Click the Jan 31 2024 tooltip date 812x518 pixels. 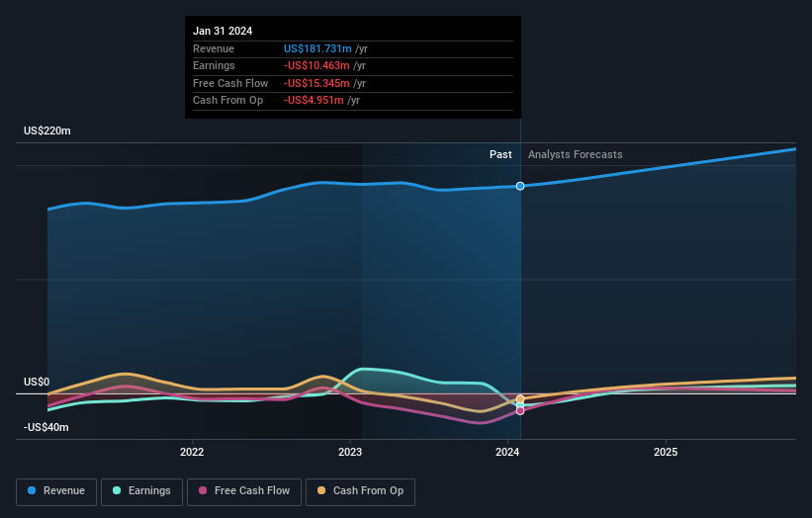click(x=223, y=31)
